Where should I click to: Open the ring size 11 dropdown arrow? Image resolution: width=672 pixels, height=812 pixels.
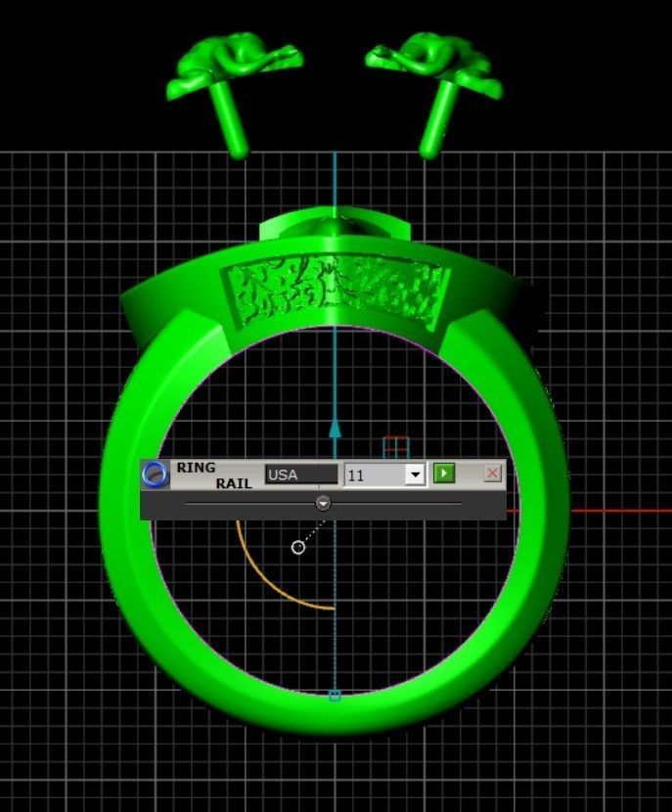click(415, 474)
